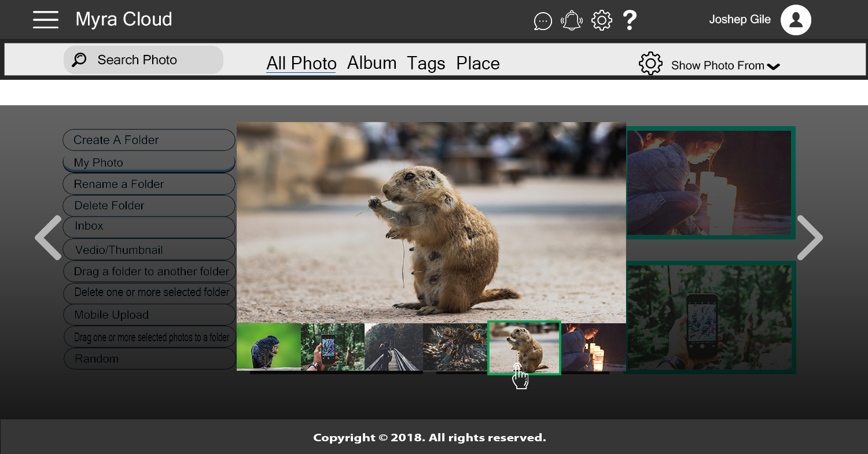868x454 pixels.
Task: Click the Create A Folder button
Action: (x=149, y=140)
